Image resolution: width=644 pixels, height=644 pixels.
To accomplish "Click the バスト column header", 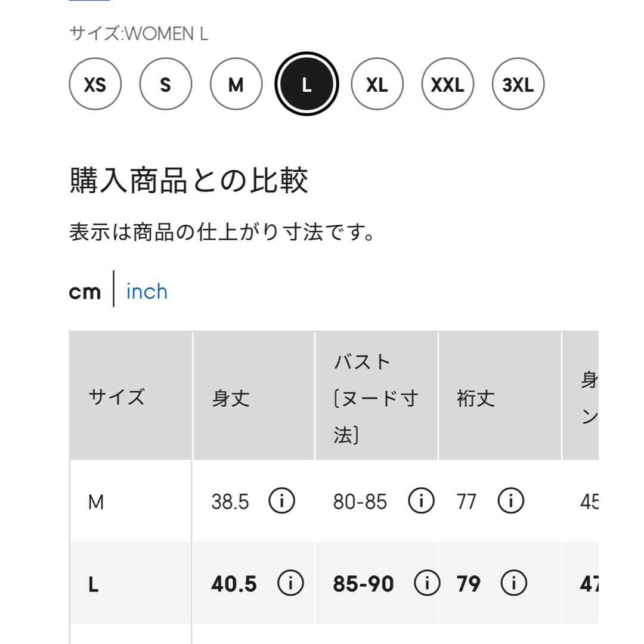I will [x=376, y=396].
